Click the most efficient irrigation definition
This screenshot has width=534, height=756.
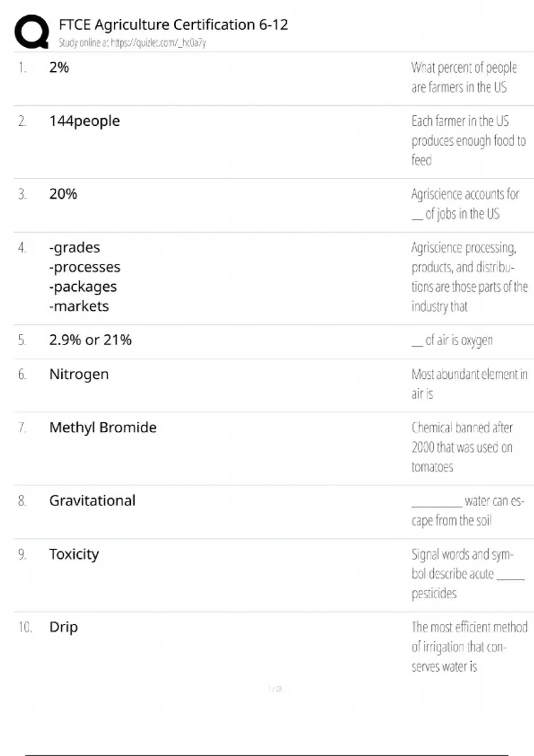click(x=469, y=647)
